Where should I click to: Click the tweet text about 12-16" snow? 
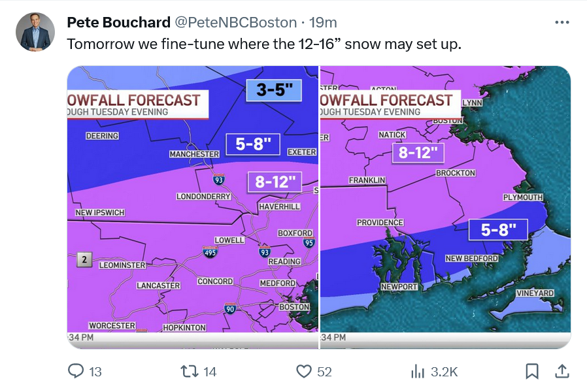[264, 44]
